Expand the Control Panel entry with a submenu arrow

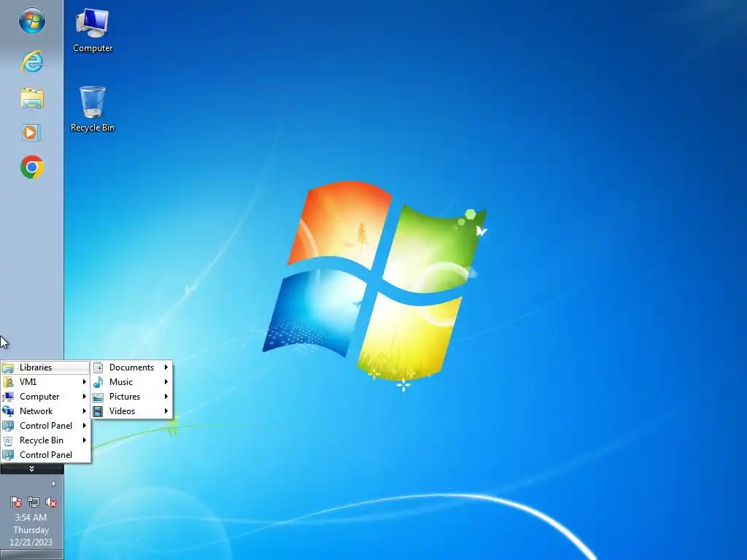click(45, 426)
